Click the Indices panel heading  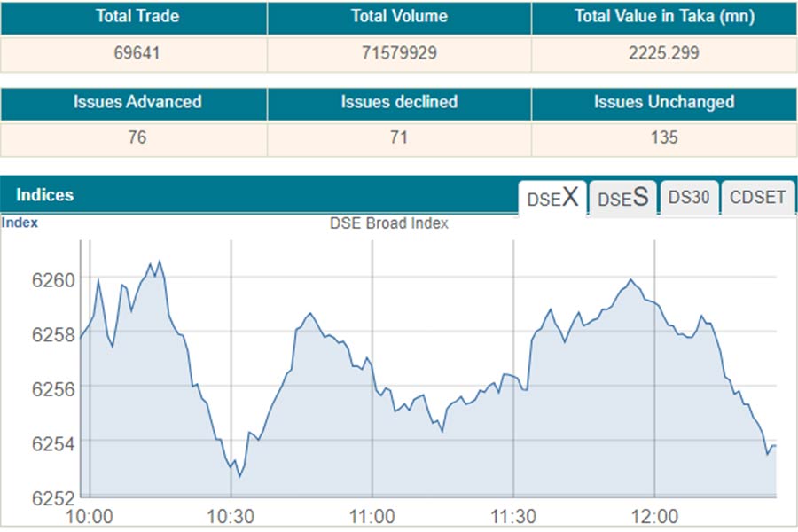point(45,195)
